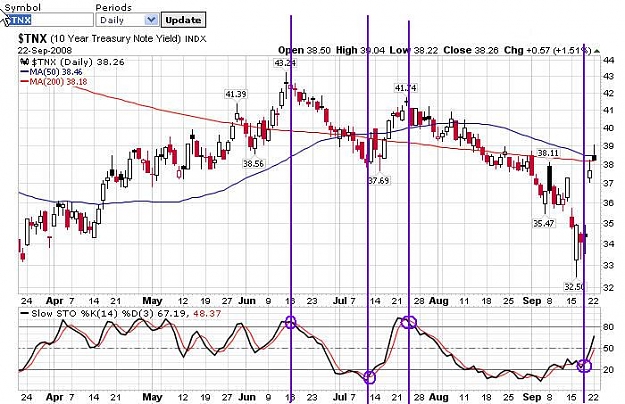Click the green up-arrow next to Chg value
This screenshot has width=625, height=404.
(x=596, y=51)
